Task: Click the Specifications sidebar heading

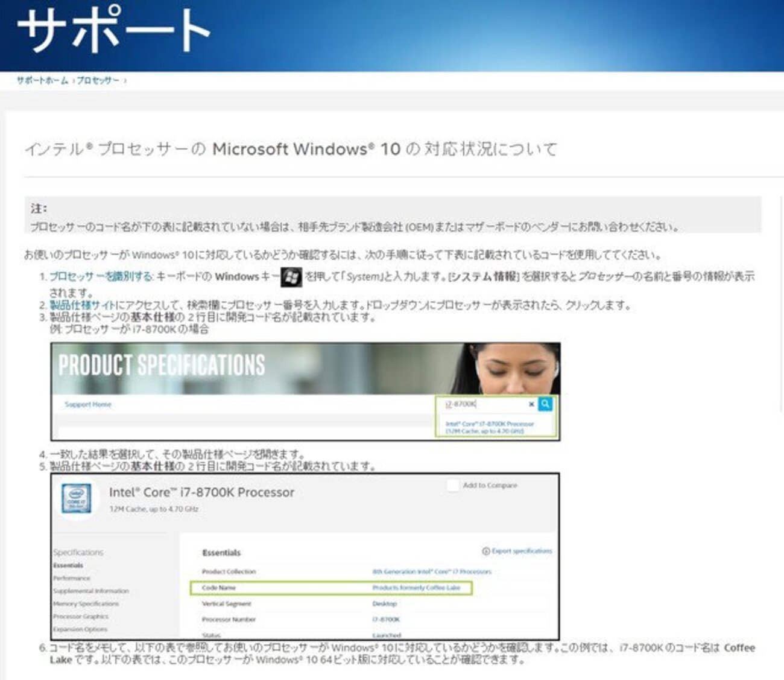Action: pos(78,552)
